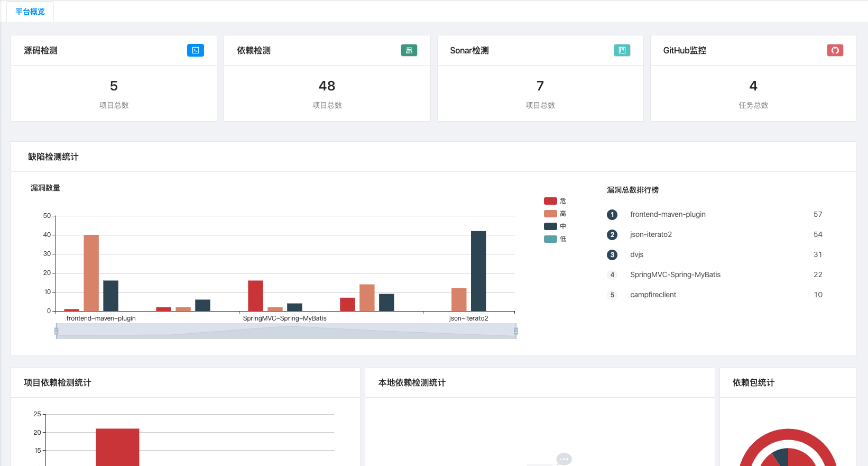Viewport: 868px width, 466px height.
Task: Toggle the 危 legend series
Action: (x=555, y=201)
